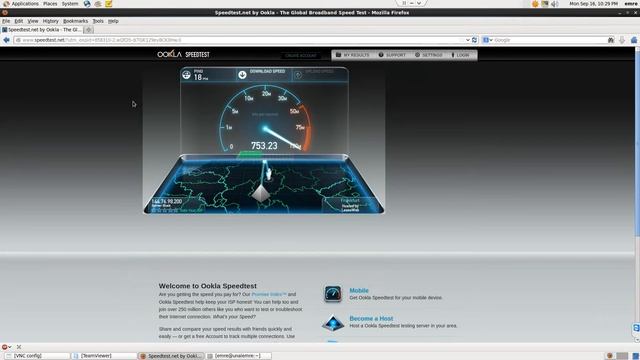The height and width of the screenshot is (360, 640).
Task: Open the Become a Host link
Action: 371,318
